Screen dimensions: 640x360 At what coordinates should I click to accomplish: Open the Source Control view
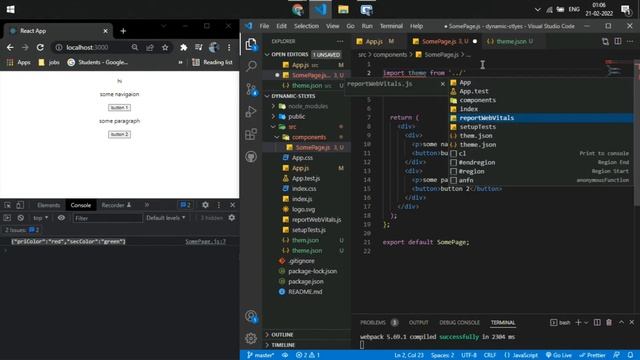[251, 89]
